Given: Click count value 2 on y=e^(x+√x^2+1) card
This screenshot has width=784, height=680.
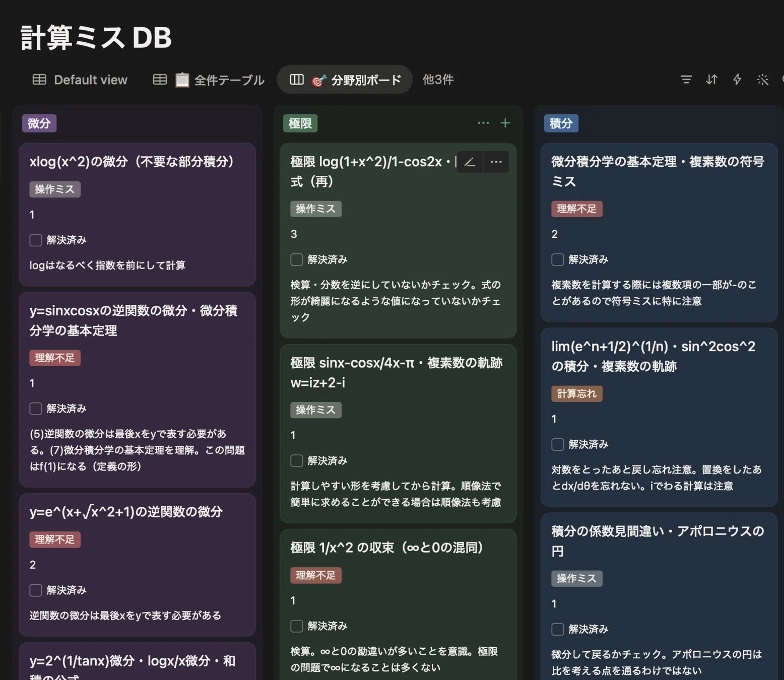Looking at the screenshot, I should pos(33,565).
